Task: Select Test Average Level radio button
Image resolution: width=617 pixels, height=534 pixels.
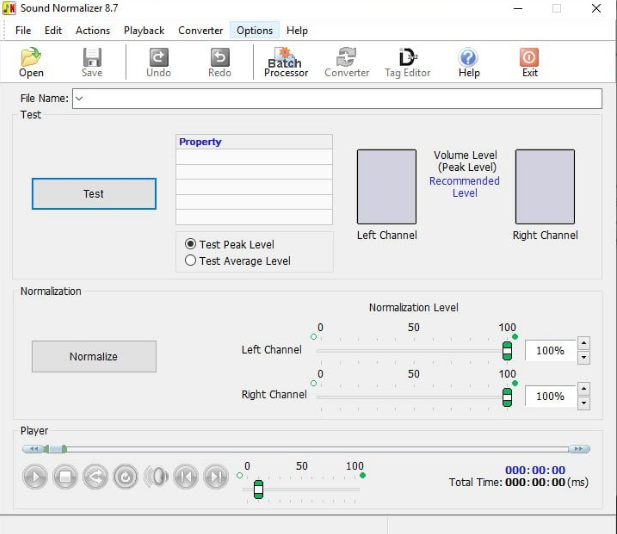Action: (x=191, y=261)
